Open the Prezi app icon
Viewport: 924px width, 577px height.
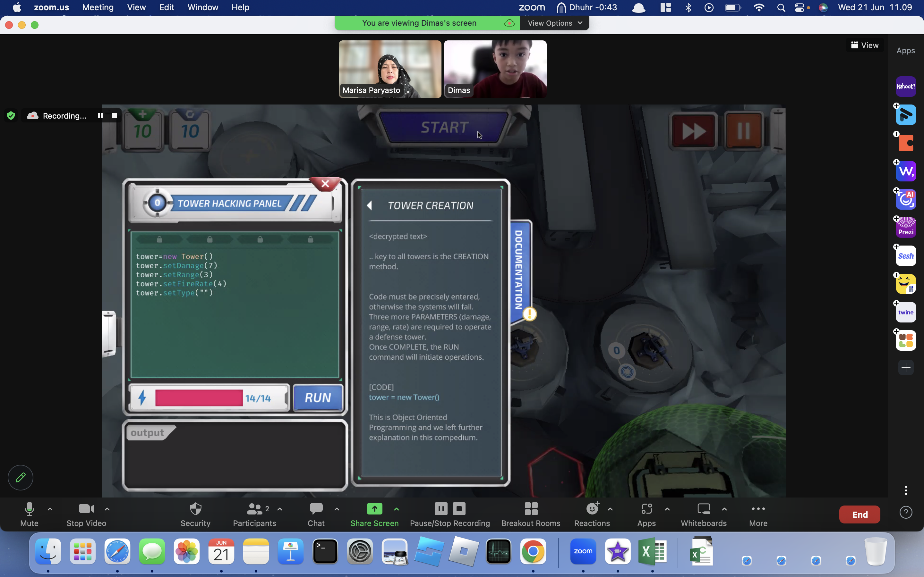coord(906,228)
